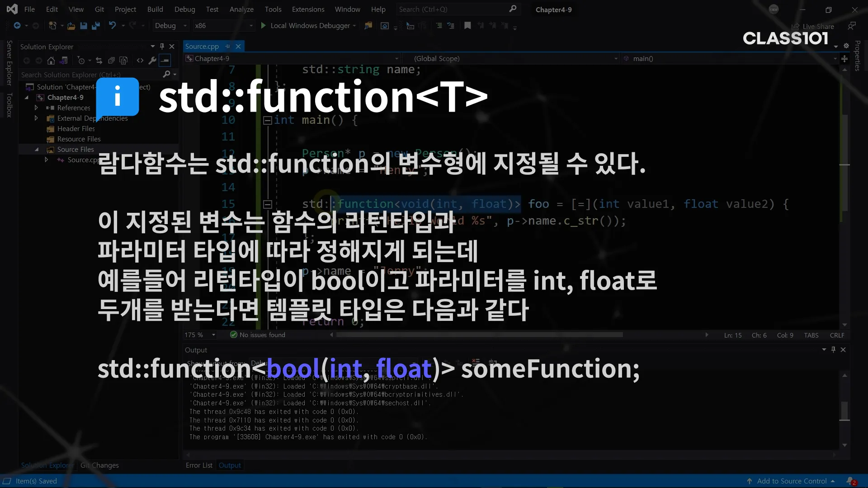Viewport: 868px width, 488px height.
Task: Open the Extensions menu
Action: coord(308,9)
